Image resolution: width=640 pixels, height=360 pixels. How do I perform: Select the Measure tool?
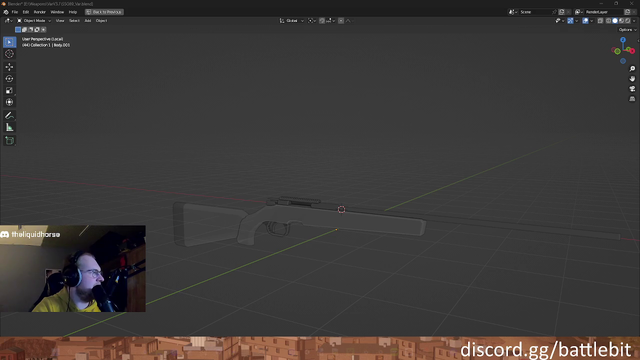click(x=9, y=128)
